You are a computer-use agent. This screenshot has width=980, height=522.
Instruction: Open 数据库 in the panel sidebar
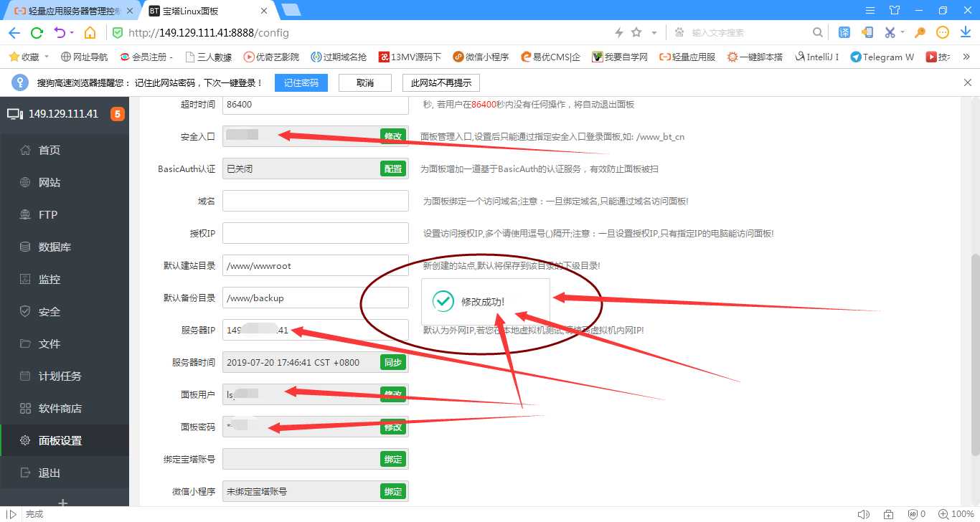coord(65,247)
